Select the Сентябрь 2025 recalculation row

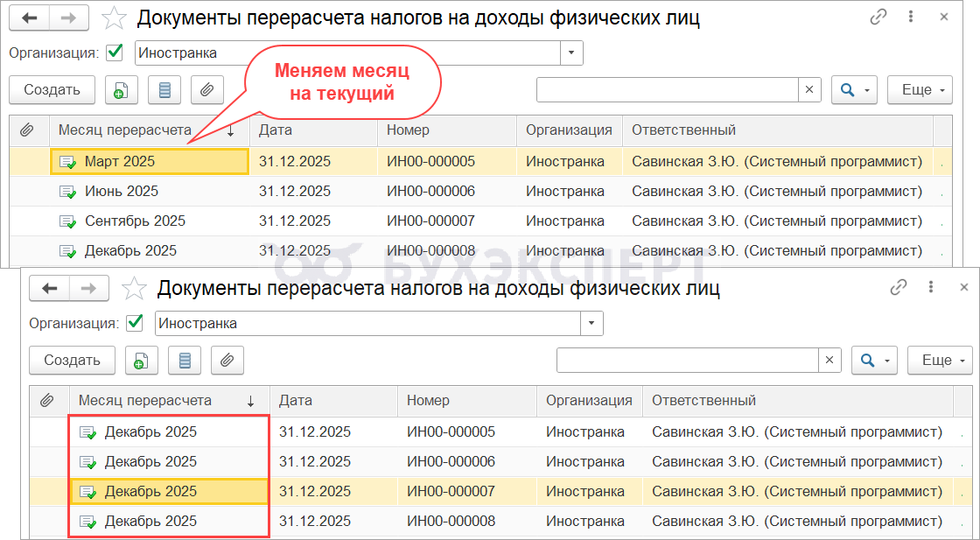135,221
